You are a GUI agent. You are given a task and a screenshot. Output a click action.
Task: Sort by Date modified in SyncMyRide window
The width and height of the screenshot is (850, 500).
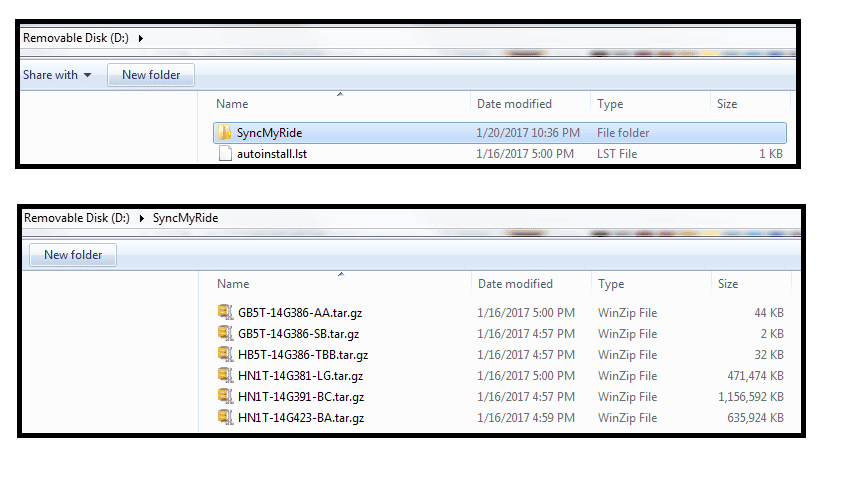[516, 284]
